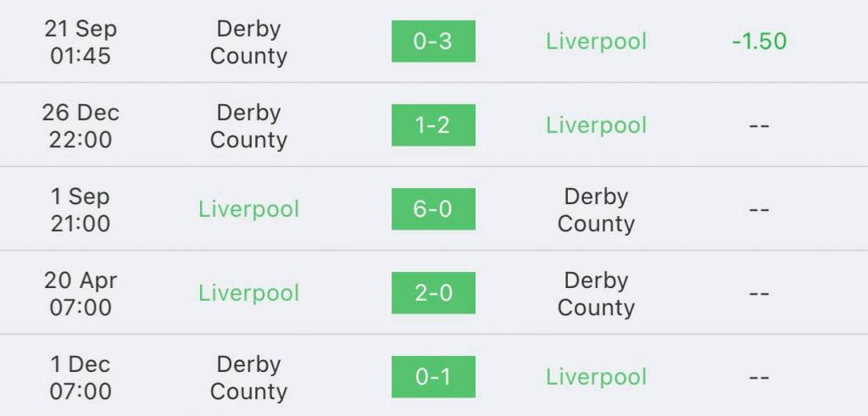Select Liverpool in the 1 Dec match
This screenshot has height=416, width=868.
coord(596,377)
